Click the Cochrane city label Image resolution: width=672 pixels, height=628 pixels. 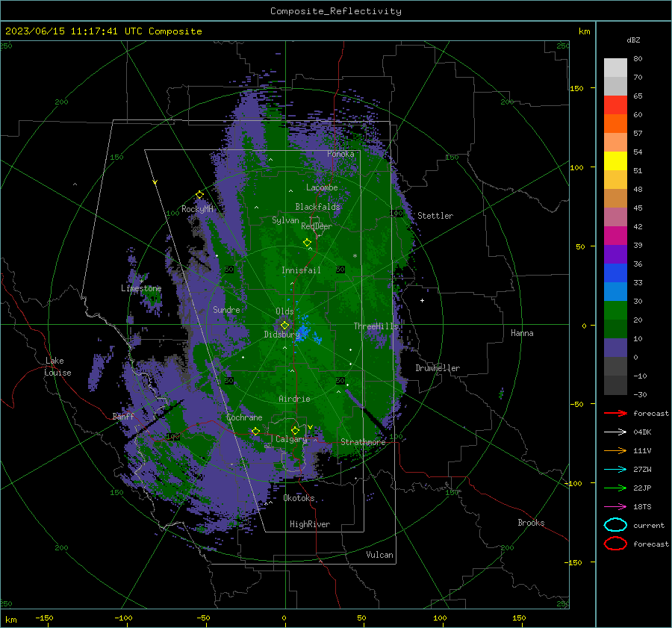click(244, 417)
